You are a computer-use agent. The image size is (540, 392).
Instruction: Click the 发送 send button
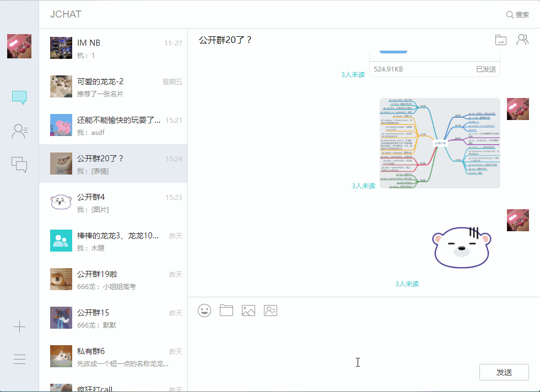point(504,372)
